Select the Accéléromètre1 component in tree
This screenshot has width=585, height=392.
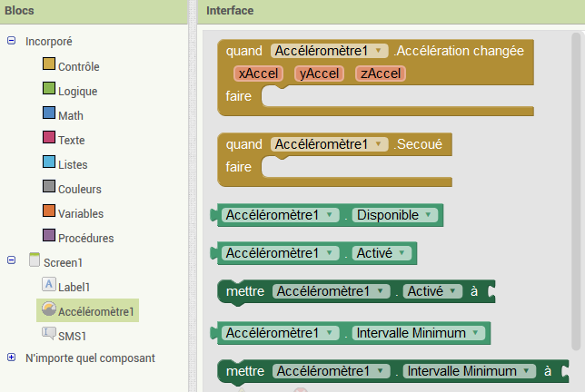(x=88, y=310)
